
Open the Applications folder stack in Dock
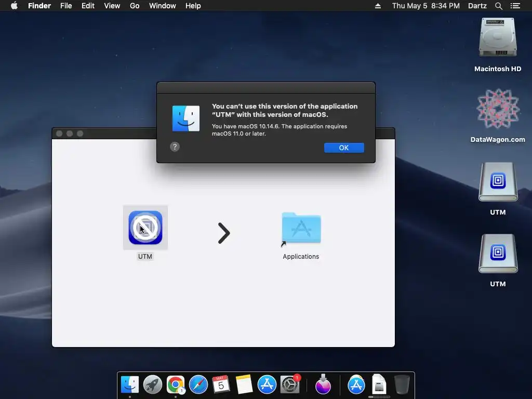[x=356, y=384]
